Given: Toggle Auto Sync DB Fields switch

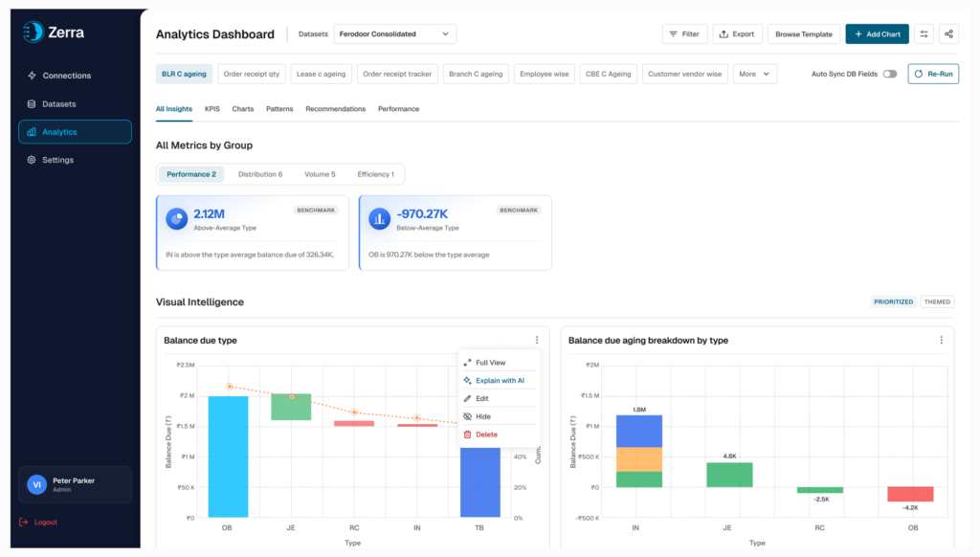Looking at the screenshot, I should [890, 74].
